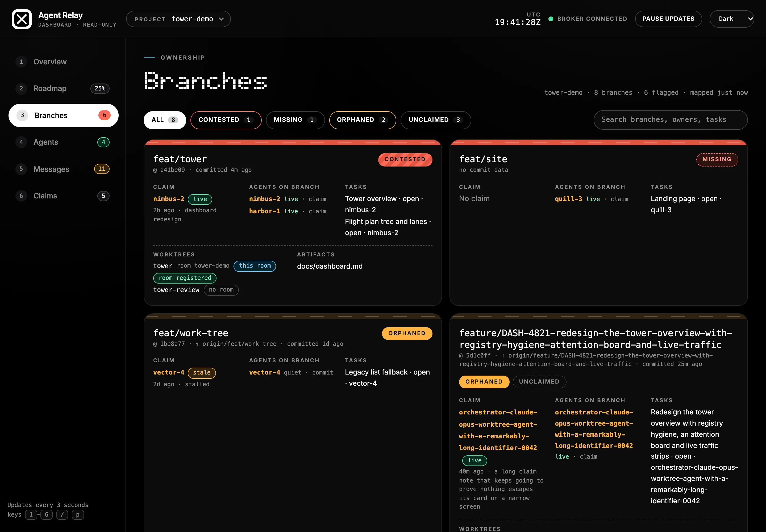Filter branches by UNCLAIMED

pyautogui.click(x=436, y=120)
